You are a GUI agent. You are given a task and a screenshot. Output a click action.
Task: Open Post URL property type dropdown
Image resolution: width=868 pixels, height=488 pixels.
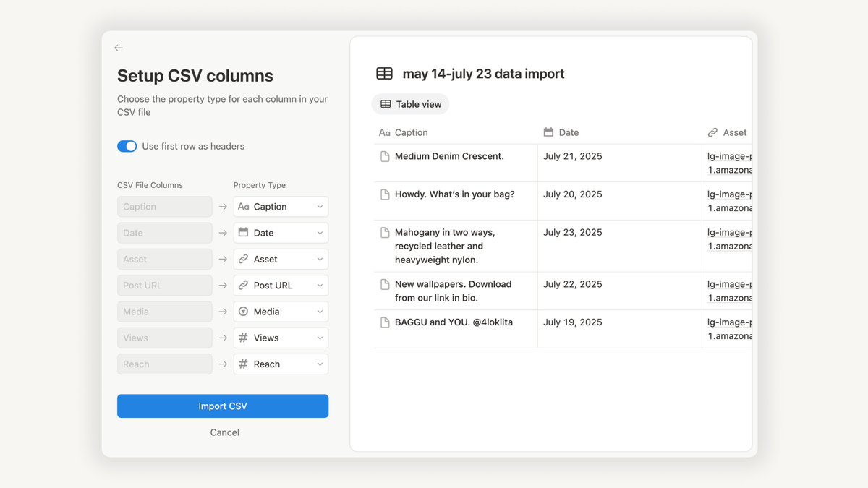281,286
